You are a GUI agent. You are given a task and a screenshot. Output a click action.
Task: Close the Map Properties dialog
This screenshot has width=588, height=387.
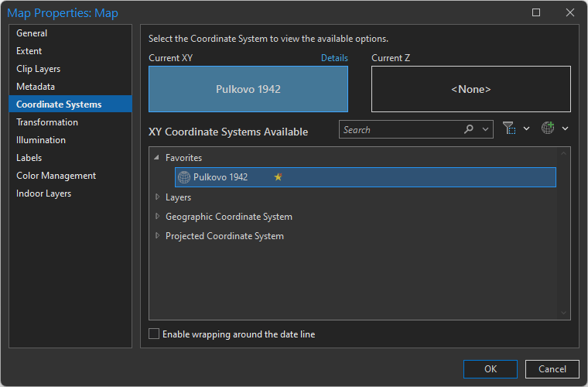point(570,12)
